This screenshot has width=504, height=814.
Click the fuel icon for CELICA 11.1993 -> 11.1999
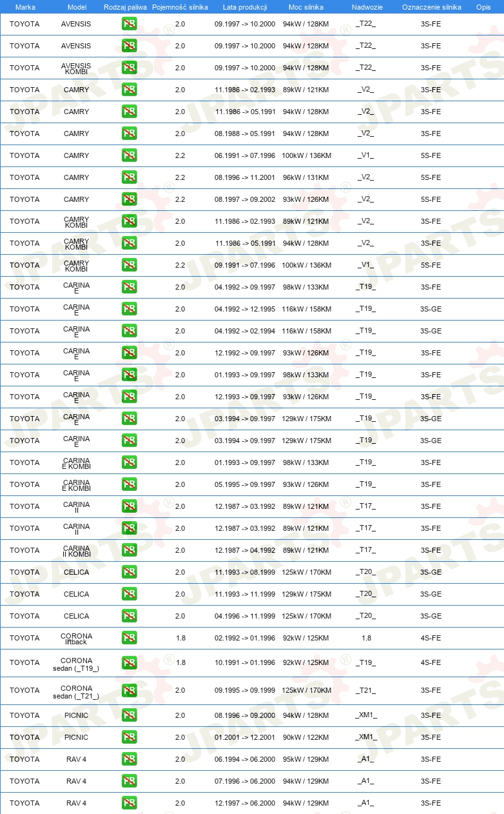129,594
